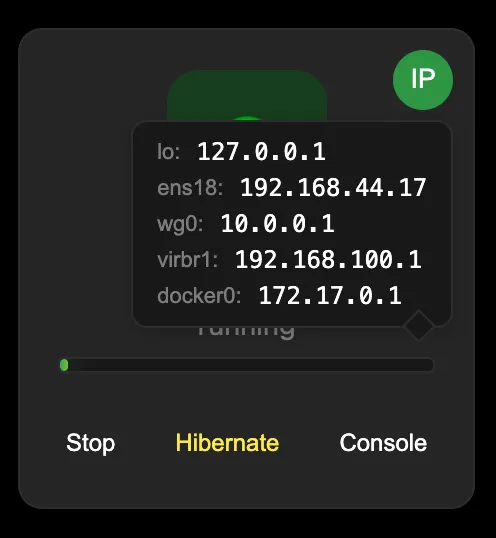Click the green progress bar indicator dot

64,365
